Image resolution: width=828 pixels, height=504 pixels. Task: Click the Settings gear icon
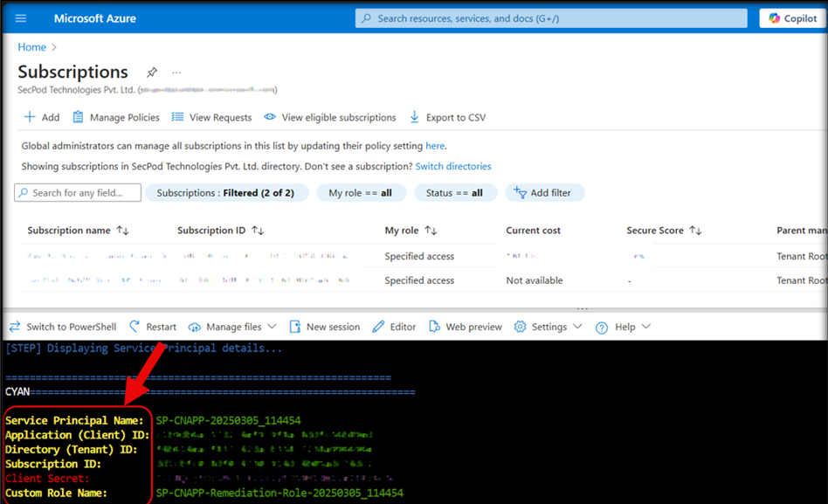pyautogui.click(x=521, y=327)
